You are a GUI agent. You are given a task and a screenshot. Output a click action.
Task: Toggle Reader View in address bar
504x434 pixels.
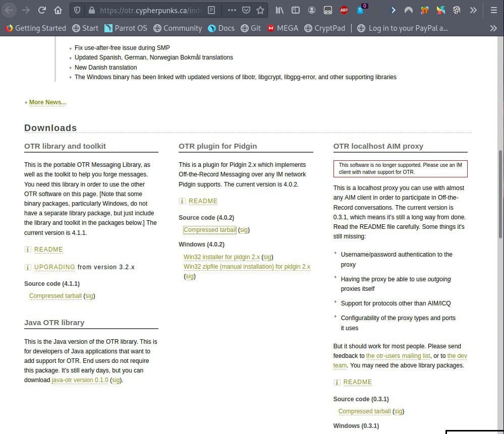pos(212,10)
